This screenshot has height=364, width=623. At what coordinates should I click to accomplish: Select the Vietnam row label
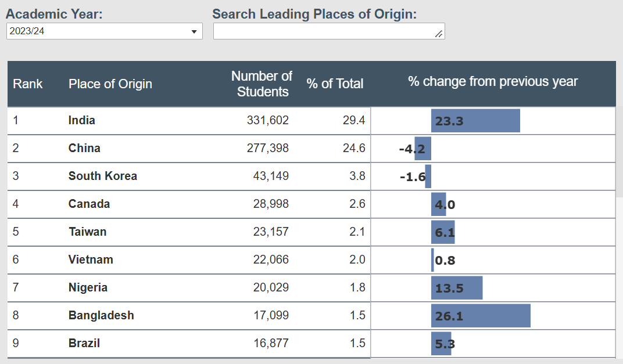91,260
